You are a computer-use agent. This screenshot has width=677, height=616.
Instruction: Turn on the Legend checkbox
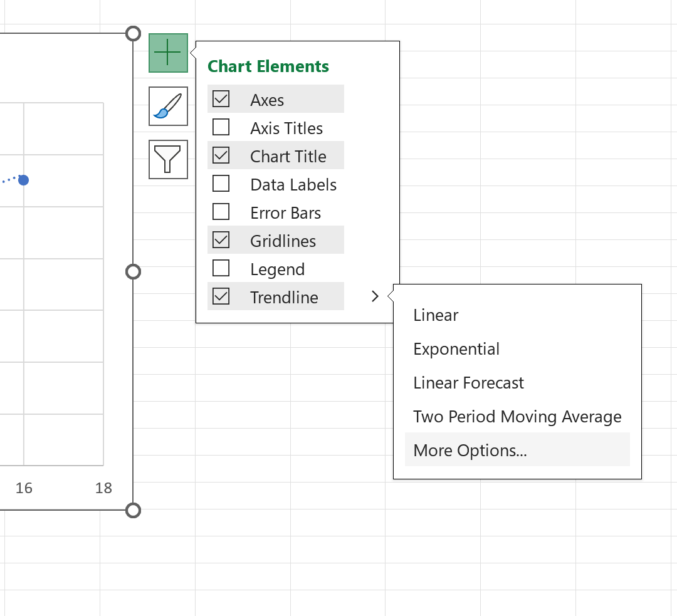[x=221, y=268]
